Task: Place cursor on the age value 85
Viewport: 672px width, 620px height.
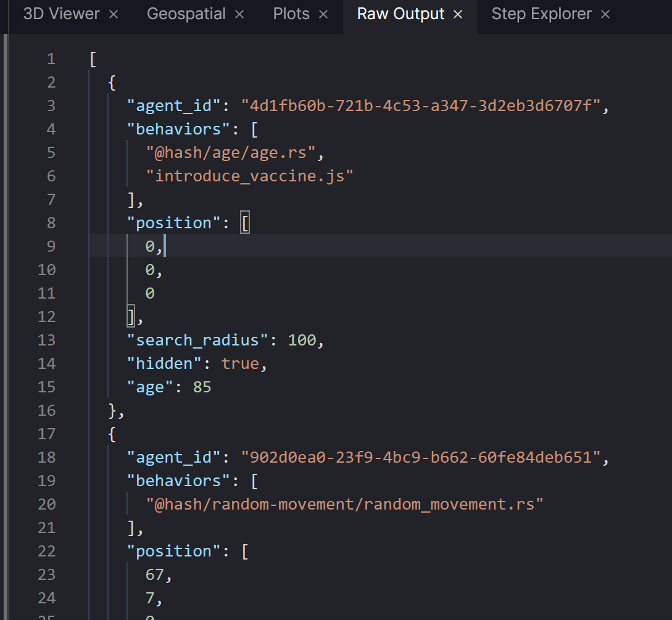Action: (x=202, y=387)
